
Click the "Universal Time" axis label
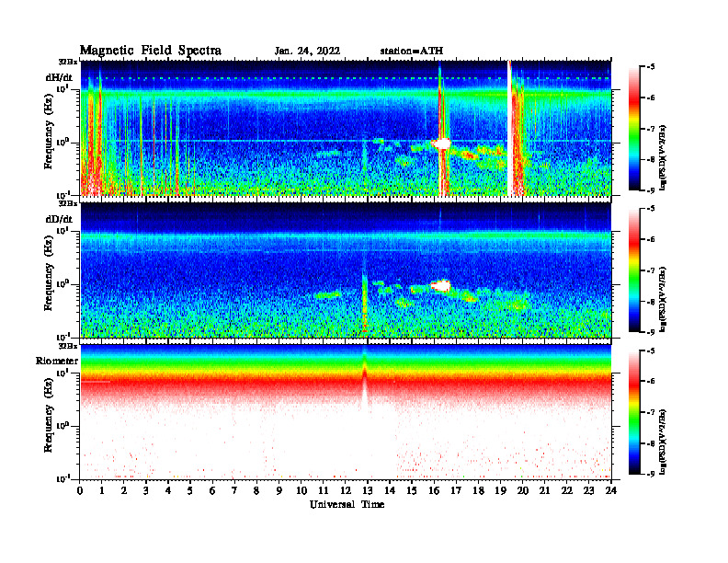point(347,504)
